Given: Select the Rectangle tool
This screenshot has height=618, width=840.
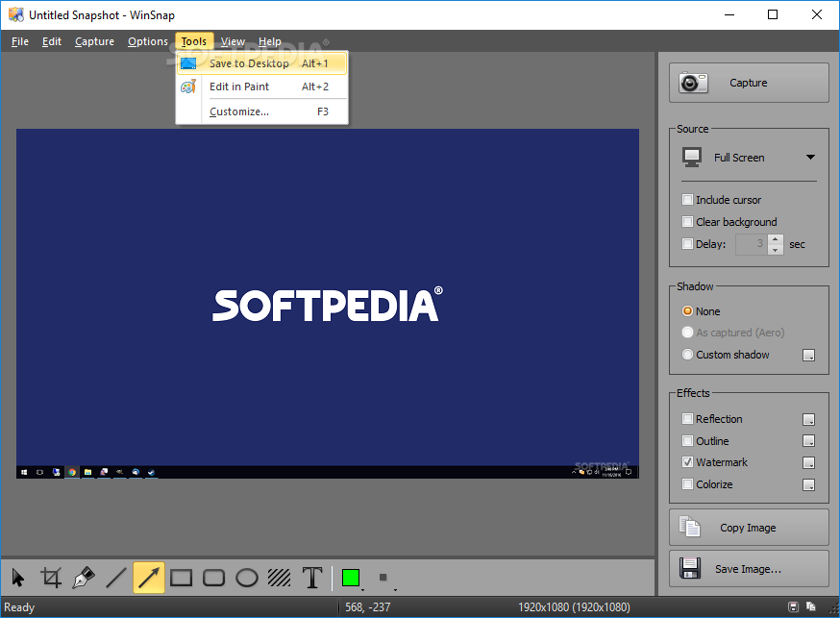Looking at the screenshot, I should click(x=181, y=578).
